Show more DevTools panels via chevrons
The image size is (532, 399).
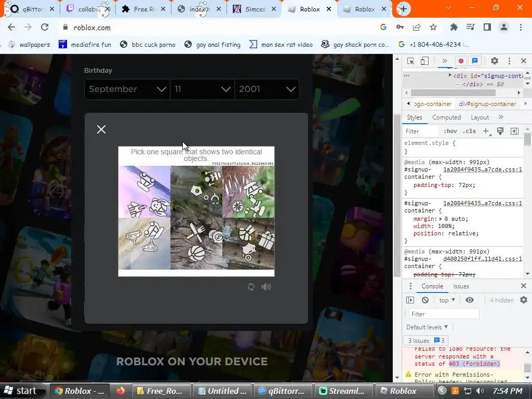click(x=445, y=61)
